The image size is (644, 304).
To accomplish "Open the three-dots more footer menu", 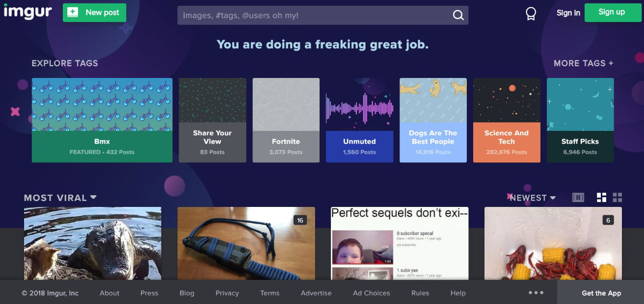I will (536, 293).
